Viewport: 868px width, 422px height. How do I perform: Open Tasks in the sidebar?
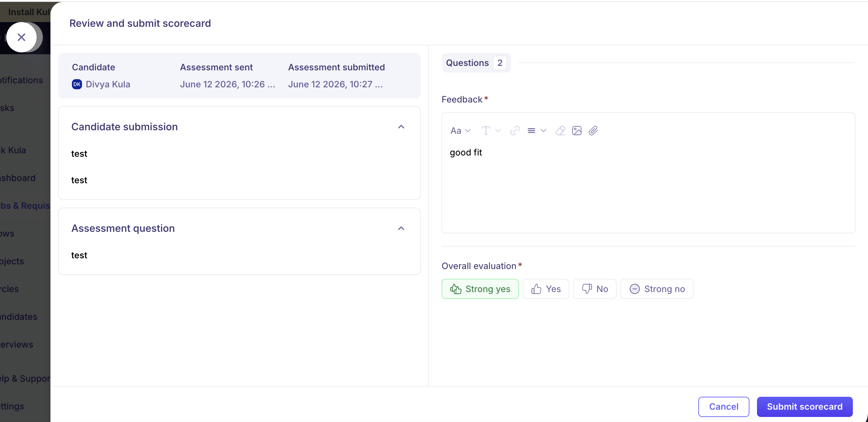coord(7,108)
